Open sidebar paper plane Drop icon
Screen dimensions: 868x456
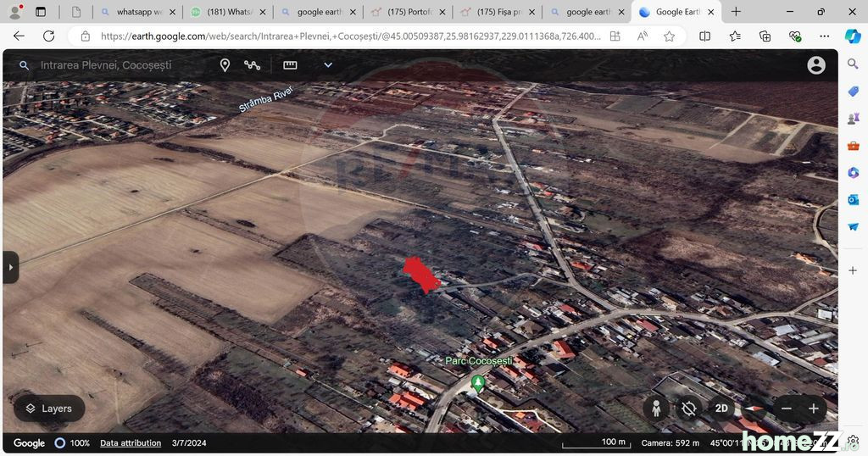(853, 227)
